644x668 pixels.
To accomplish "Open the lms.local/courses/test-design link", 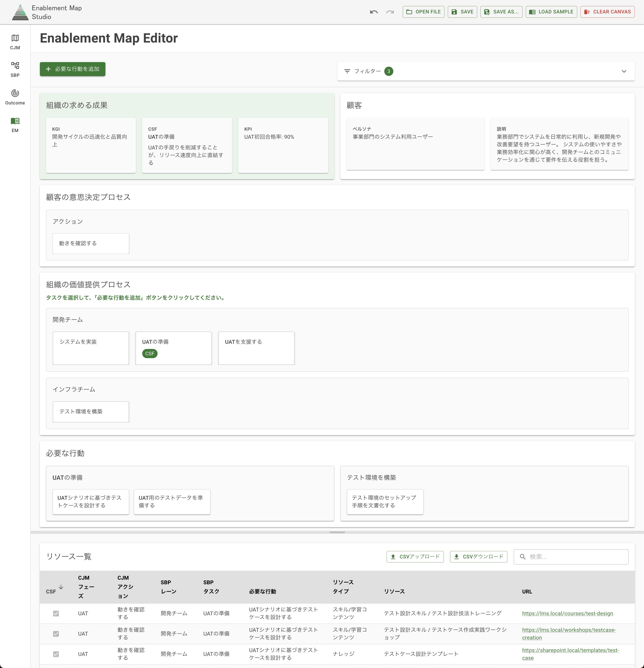I will click(x=567, y=613).
